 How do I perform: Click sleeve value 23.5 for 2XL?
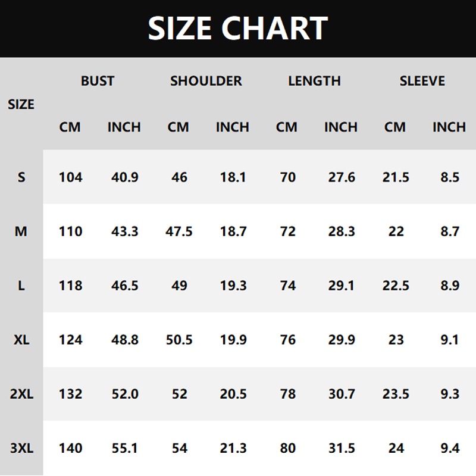pyautogui.click(x=396, y=394)
